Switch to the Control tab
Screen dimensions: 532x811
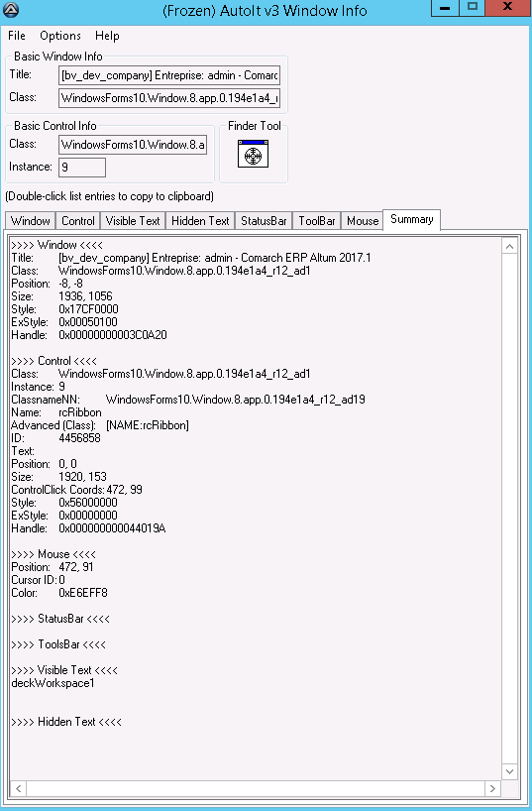[78, 221]
